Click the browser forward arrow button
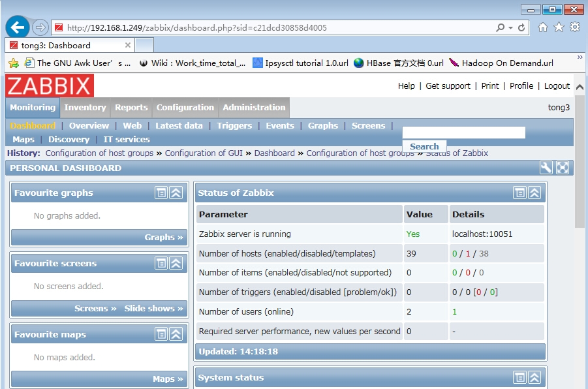Image resolution: width=588 pixels, height=389 pixels. [40, 27]
